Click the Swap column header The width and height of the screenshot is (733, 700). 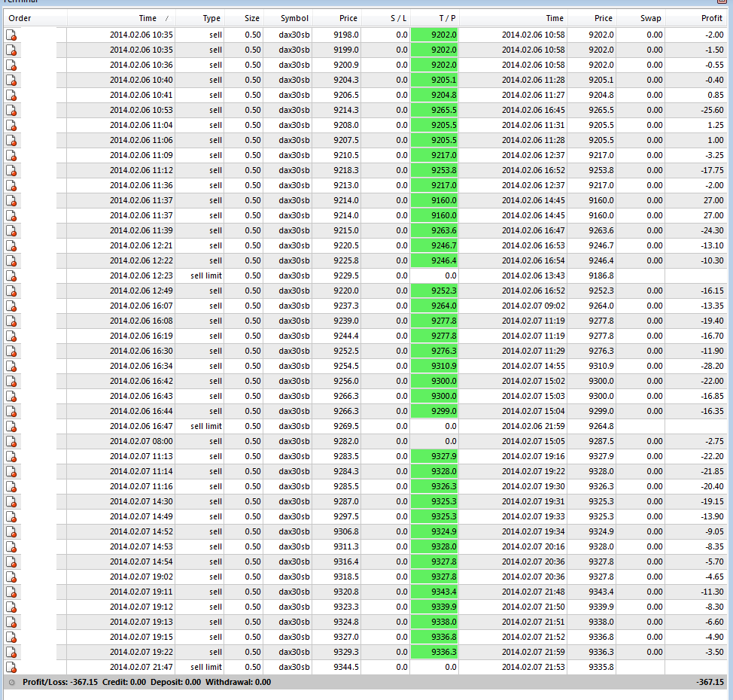point(650,18)
